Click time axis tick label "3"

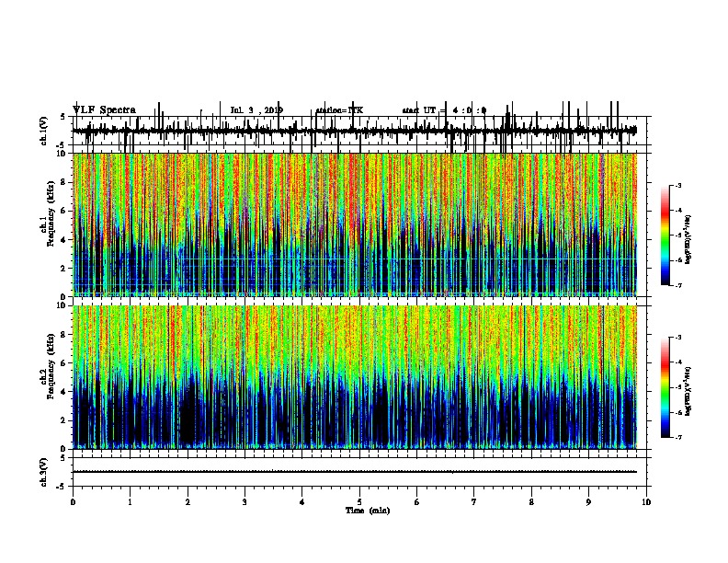pyautogui.click(x=245, y=502)
